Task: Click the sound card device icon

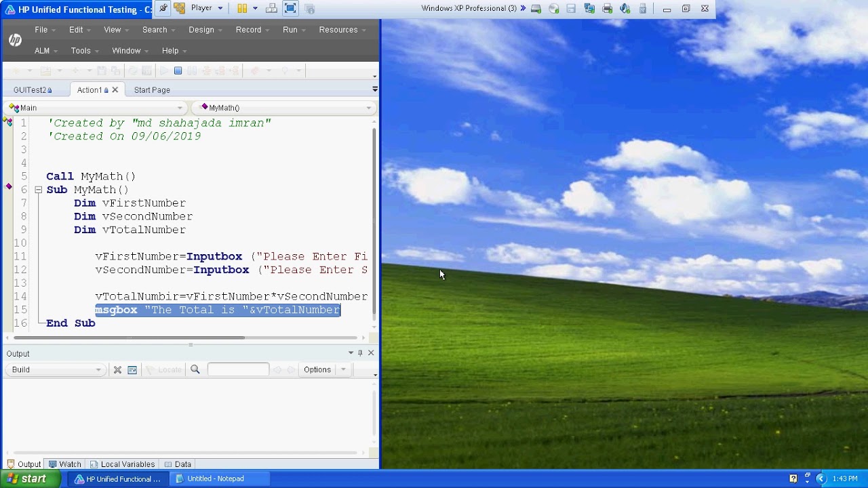Action: tap(625, 8)
